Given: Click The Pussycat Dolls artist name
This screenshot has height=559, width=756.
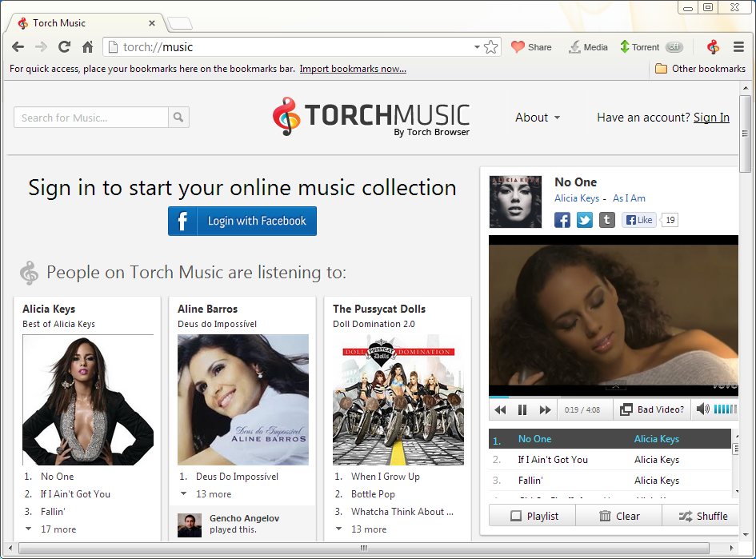Looking at the screenshot, I should pyautogui.click(x=379, y=309).
